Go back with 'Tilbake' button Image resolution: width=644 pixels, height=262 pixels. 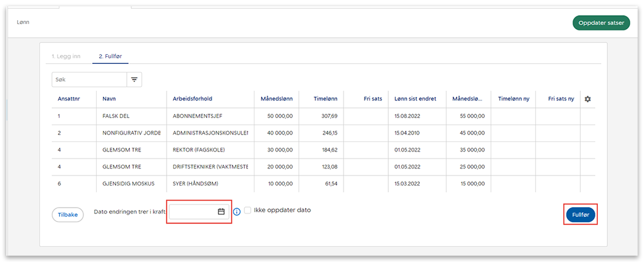coord(68,215)
